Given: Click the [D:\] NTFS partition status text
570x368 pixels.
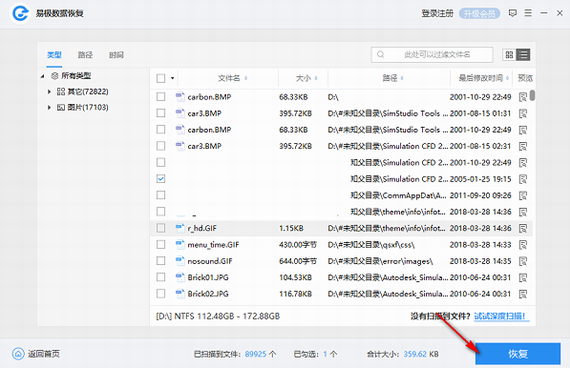Looking at the screenshot, I should (218, 316).
